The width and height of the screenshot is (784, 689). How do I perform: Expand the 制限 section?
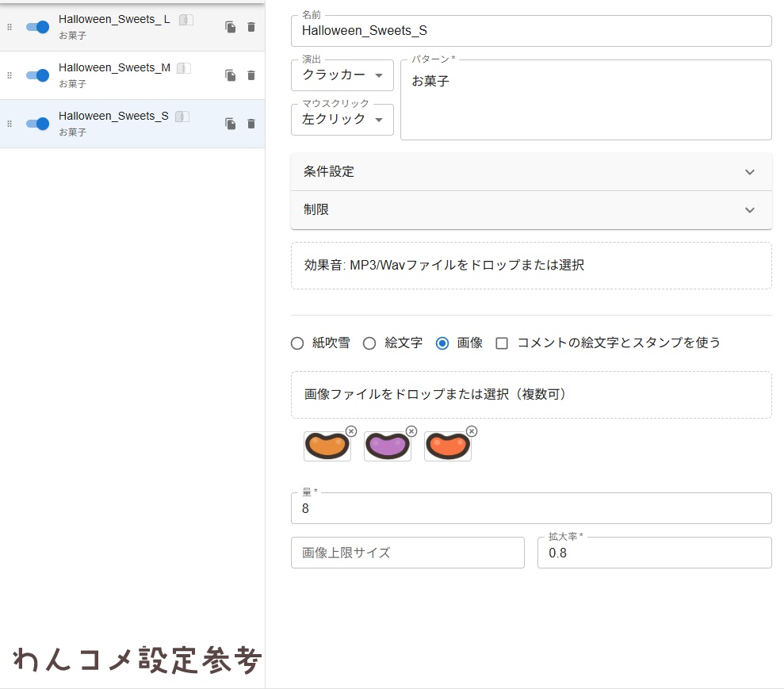click(x=530, y=210)
